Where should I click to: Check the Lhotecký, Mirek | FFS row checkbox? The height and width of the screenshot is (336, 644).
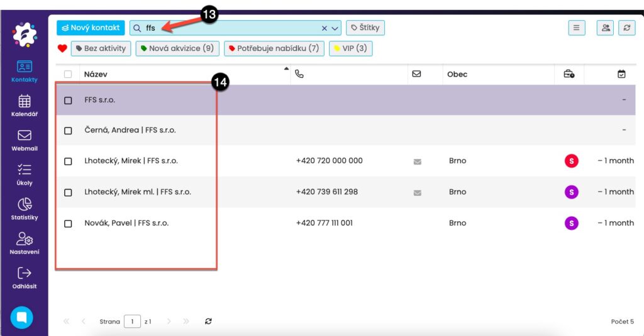(x=68, y=161)
